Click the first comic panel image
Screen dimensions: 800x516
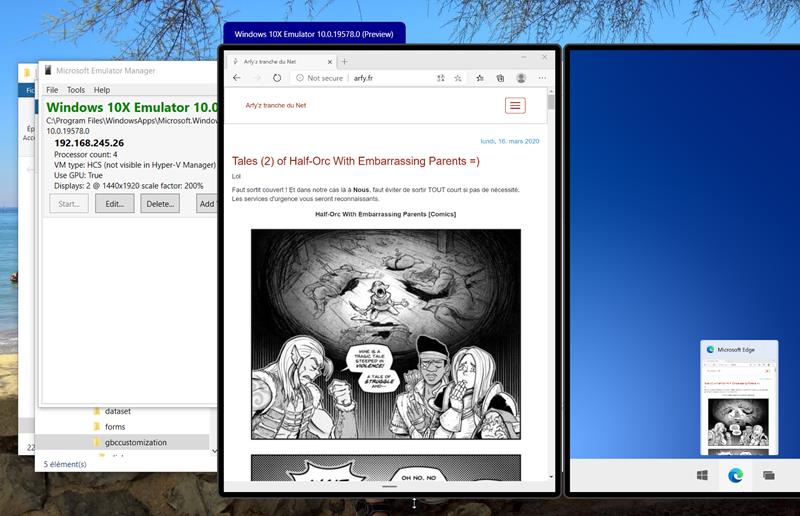386,334
